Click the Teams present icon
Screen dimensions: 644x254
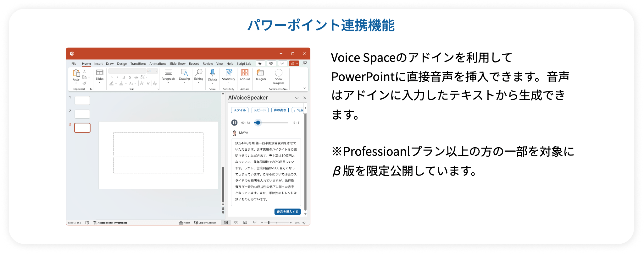271,63
